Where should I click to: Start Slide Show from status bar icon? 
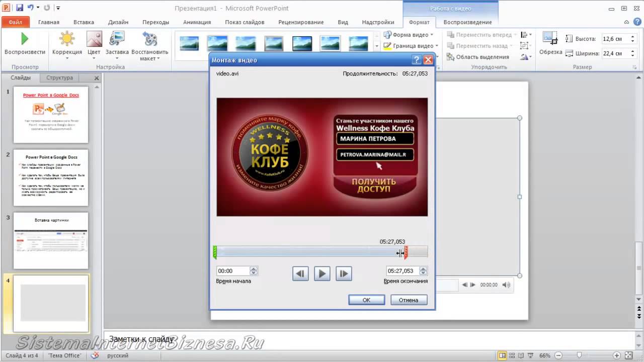tap(531, 355)
